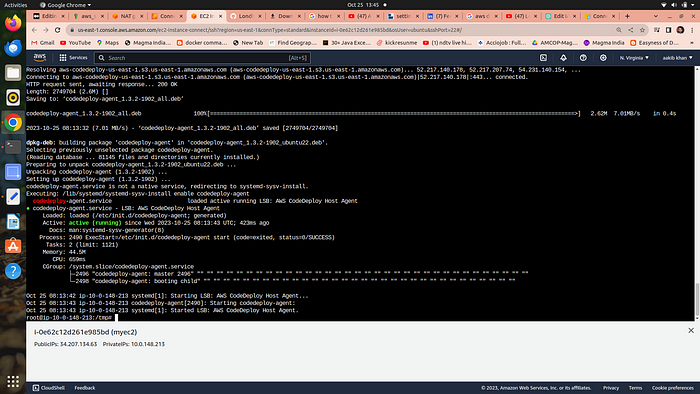Viewport: 700px width, 394px height.
Task: Open the screenshot tool from the dock
Action: (13, 172)
